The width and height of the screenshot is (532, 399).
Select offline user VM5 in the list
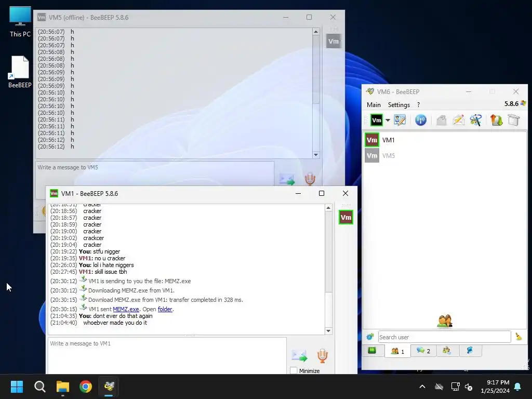pos(445,156)
